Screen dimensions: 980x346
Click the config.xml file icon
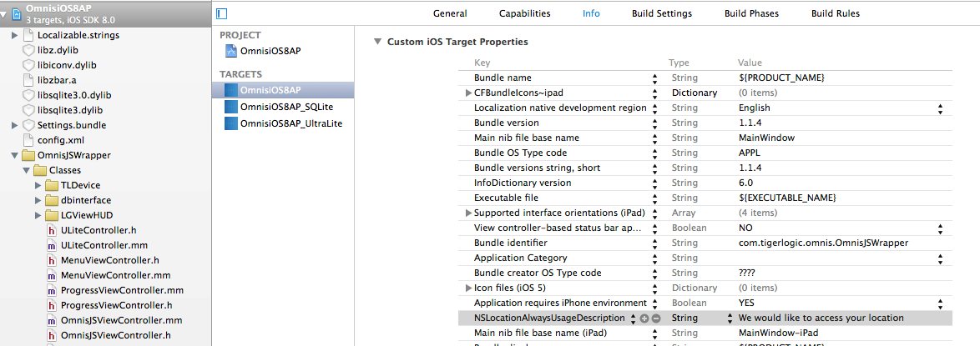[28, 140]
